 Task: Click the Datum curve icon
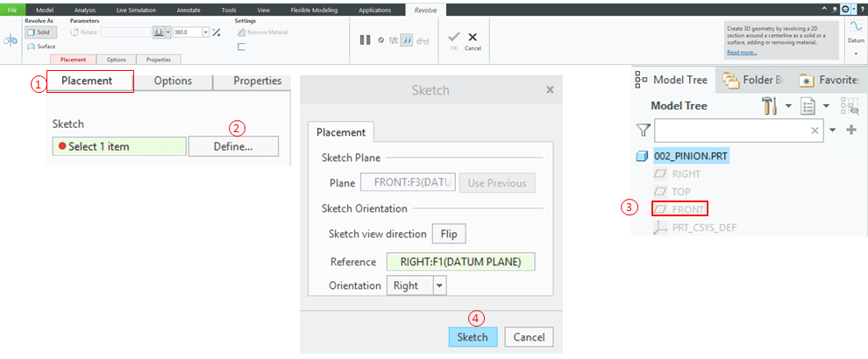point(856,28)
